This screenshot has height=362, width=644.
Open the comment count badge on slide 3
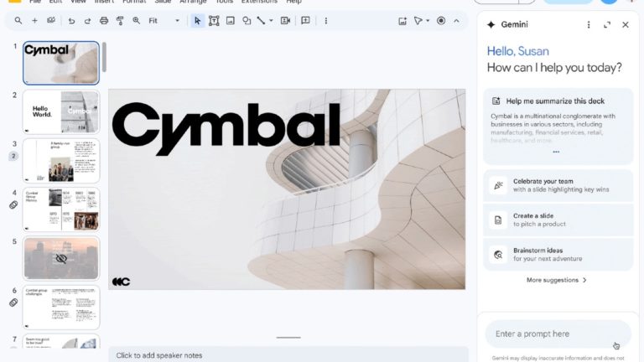pos(13,156)
